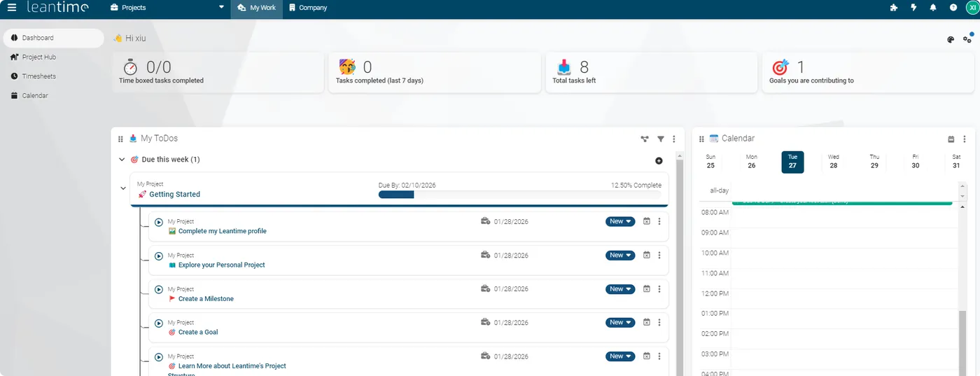Click the My ToDos filter funnel icon
The image size is (980, 376).
660,139
